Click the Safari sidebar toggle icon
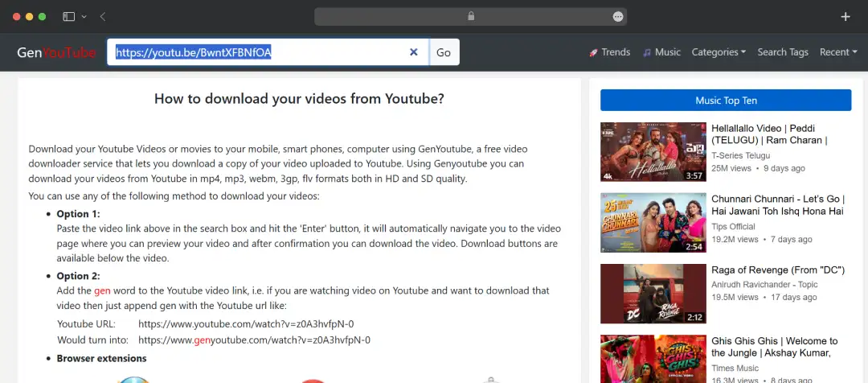The height and width of the screenshot is (383, 868). 68,17
